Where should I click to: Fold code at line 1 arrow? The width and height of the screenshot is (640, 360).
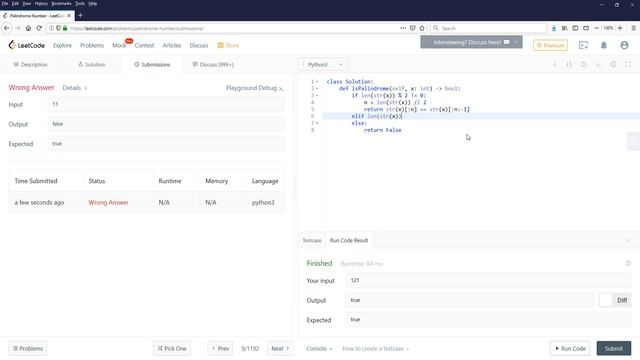click(317, 82)
